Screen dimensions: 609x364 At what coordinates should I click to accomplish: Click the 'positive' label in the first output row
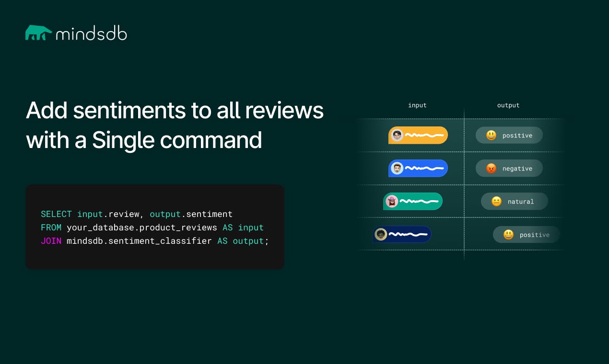[x=517, y=136]
